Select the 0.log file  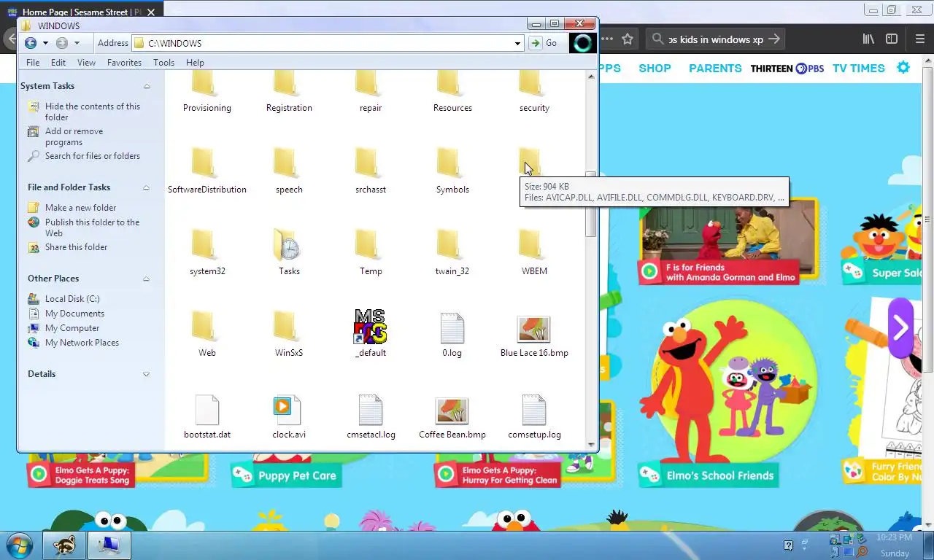point(452,334)
